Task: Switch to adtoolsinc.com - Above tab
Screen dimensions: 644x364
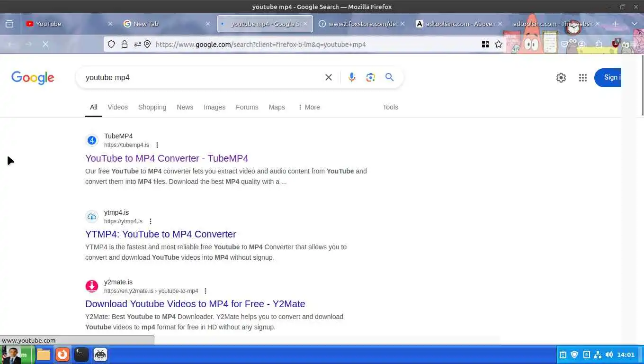Action: (459, 24)
